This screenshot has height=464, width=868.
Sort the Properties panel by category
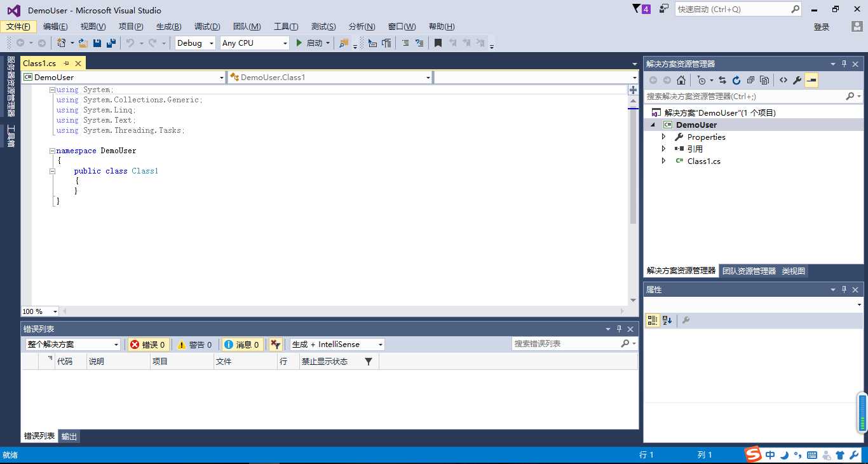point(652,320)
